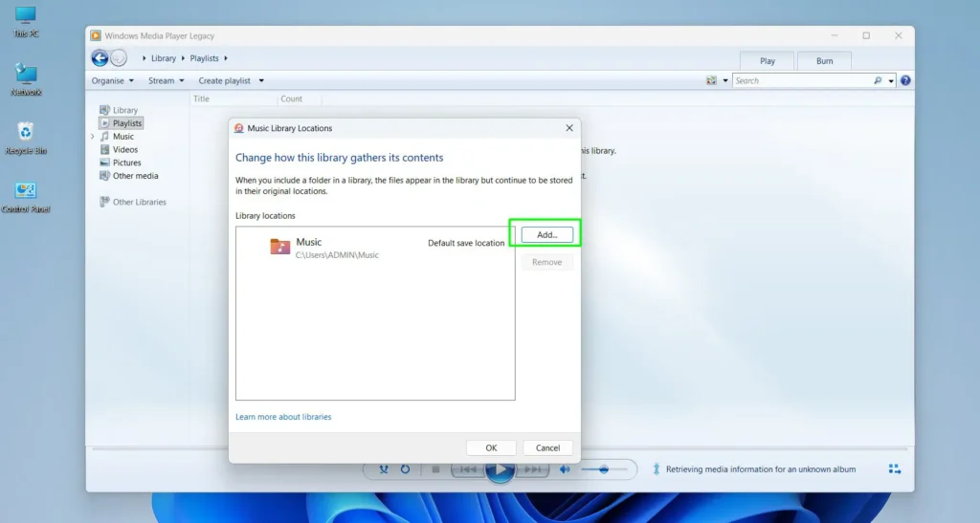Open the Stream menu
The width and height of the screenshot is (980, 523).
coord(167,80)
